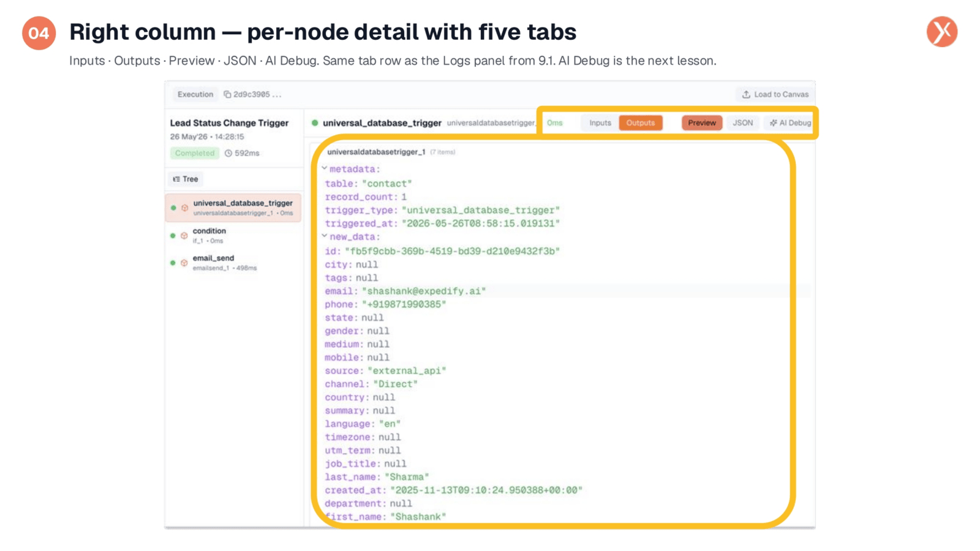The width and height of the screenshot is (980, 551).
Task: Click the 592ms total duration text
Action: click(x=247, y=153)
